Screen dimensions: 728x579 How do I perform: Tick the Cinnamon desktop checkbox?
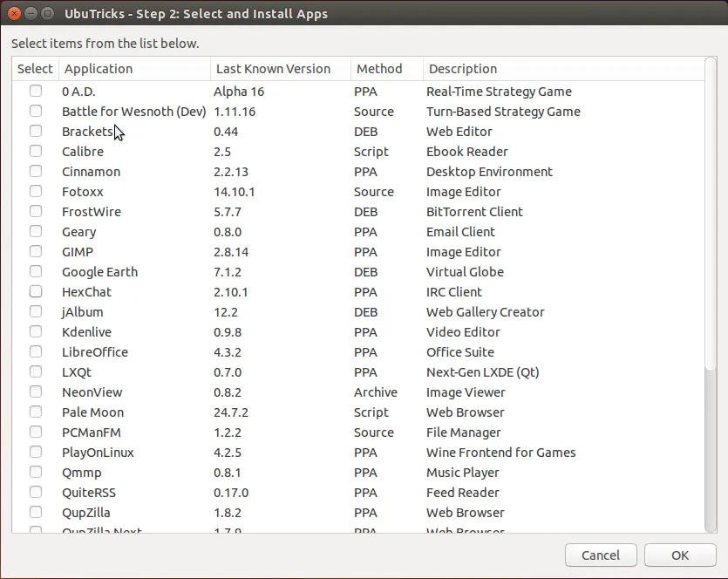[36, 172]
